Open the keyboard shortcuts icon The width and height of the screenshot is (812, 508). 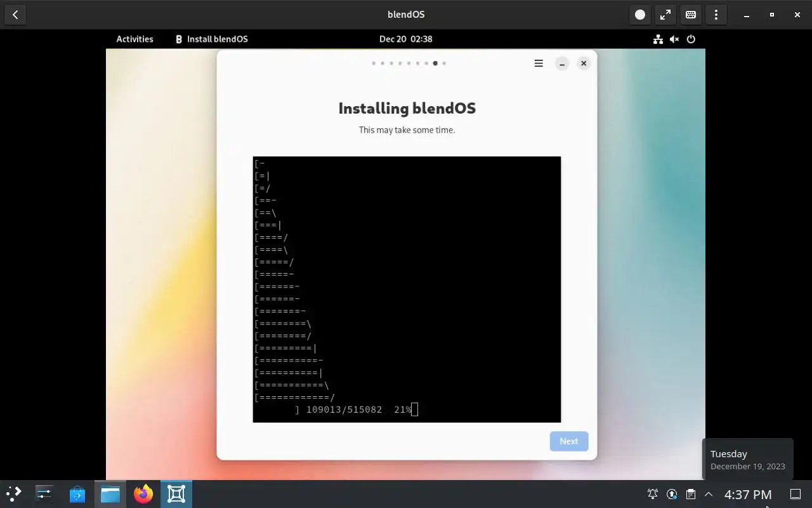click(691, 15)
